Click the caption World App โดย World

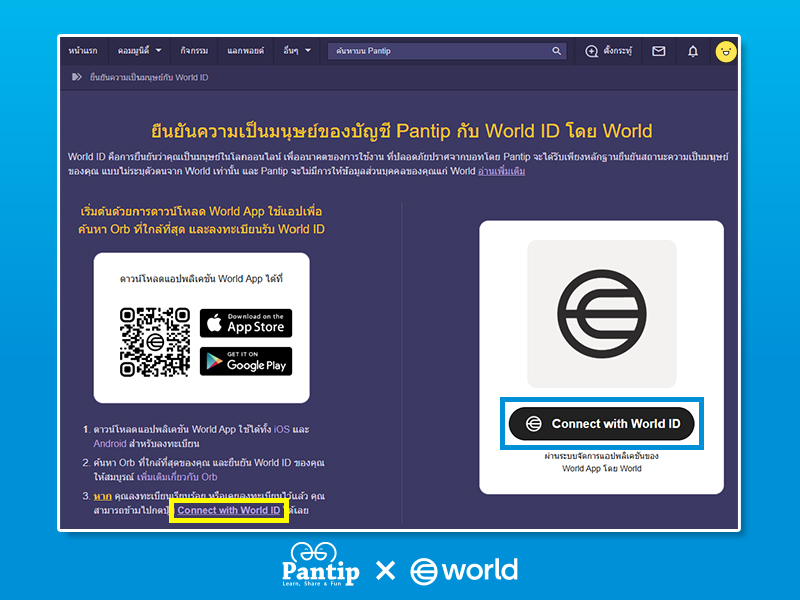pos(602,468)
